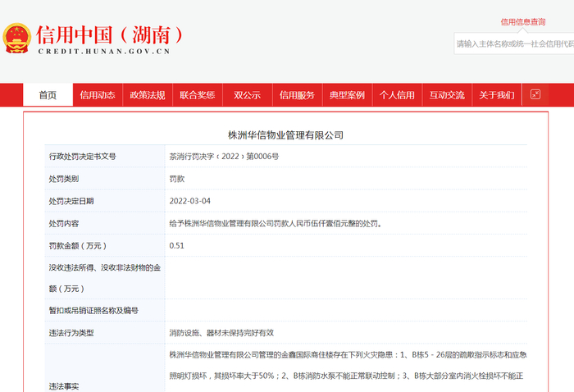Select the penalty type value 罚款
The width and height of the screenshot is (574, 392).
point(177,179)
